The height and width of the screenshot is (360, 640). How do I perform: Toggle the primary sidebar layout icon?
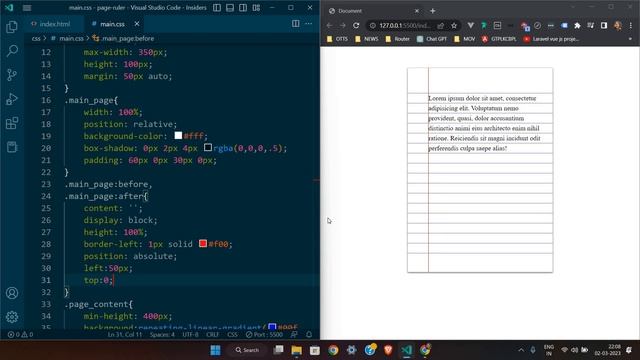[x=217, y=8]
